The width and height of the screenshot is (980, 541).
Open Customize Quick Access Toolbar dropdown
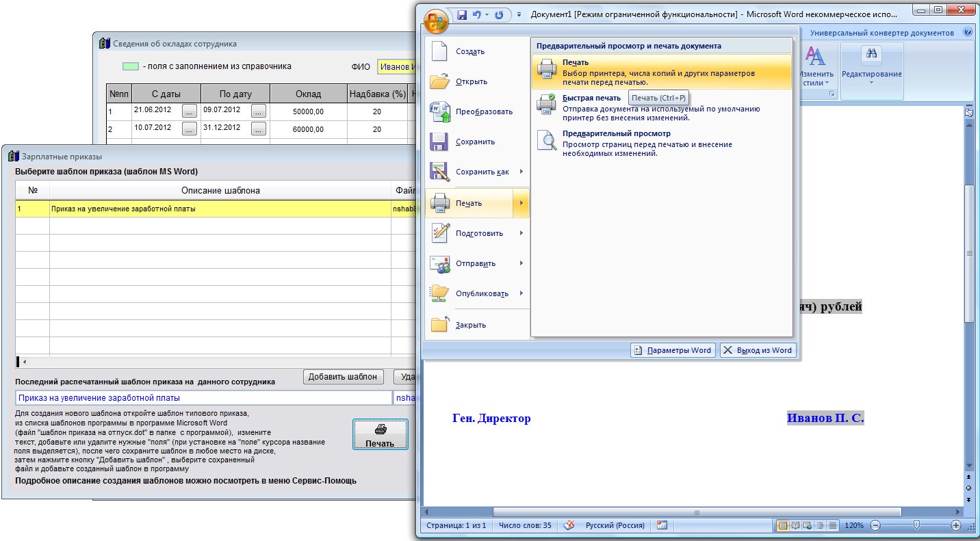[x=519, y=14]
